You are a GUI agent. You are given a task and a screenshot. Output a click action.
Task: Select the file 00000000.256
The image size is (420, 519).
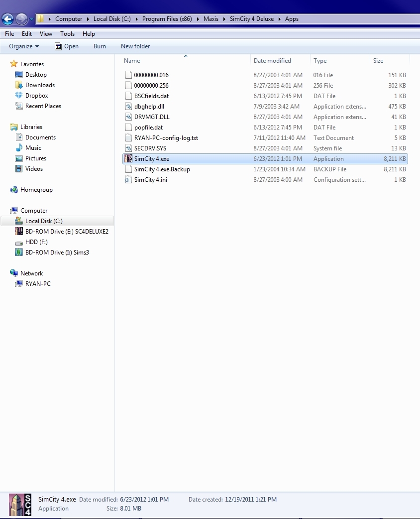[x=151, y=85]
